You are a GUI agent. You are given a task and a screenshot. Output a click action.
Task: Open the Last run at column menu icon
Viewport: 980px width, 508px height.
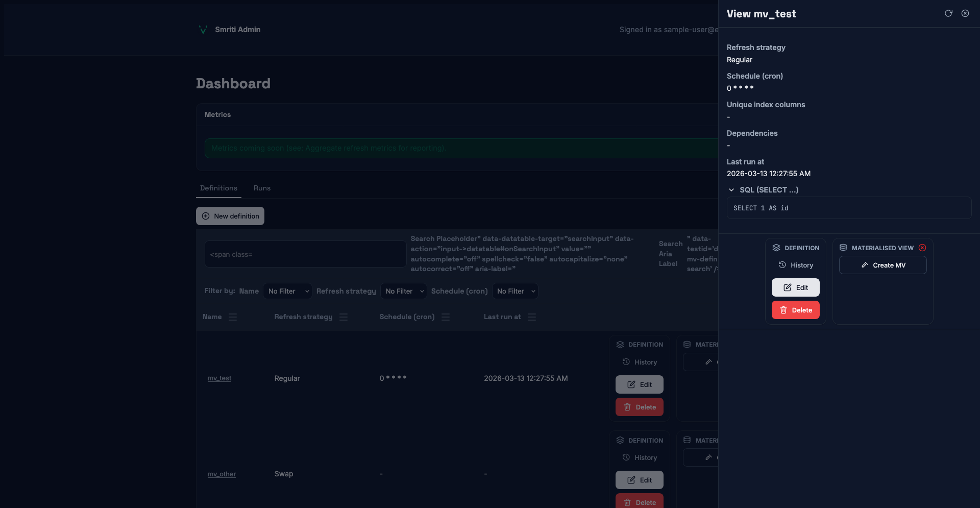(532, 317)
